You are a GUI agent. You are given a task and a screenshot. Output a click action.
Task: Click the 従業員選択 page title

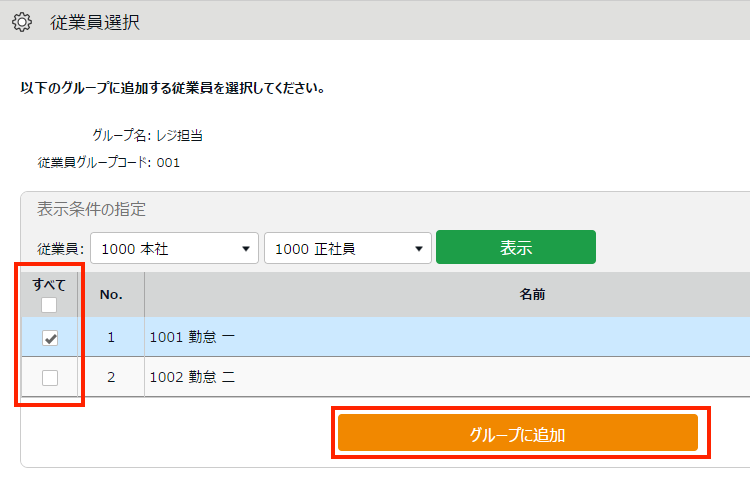pos(95,22)
